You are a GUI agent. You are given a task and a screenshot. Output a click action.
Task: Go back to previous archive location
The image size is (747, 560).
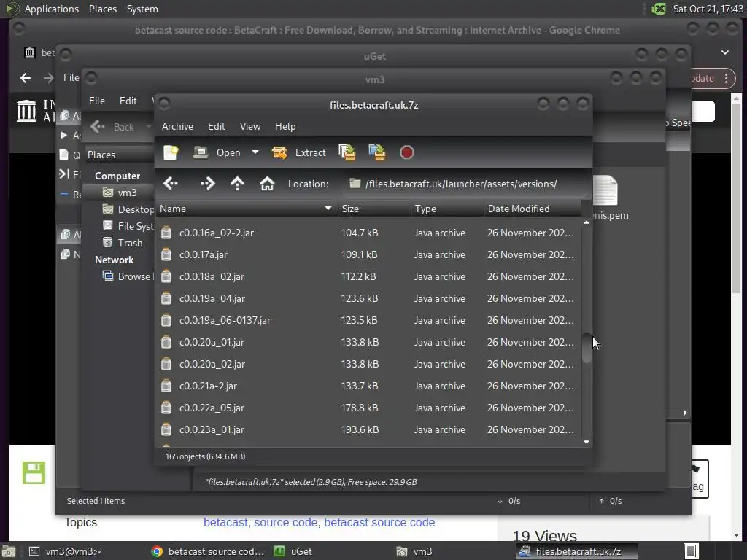point(171,183)
